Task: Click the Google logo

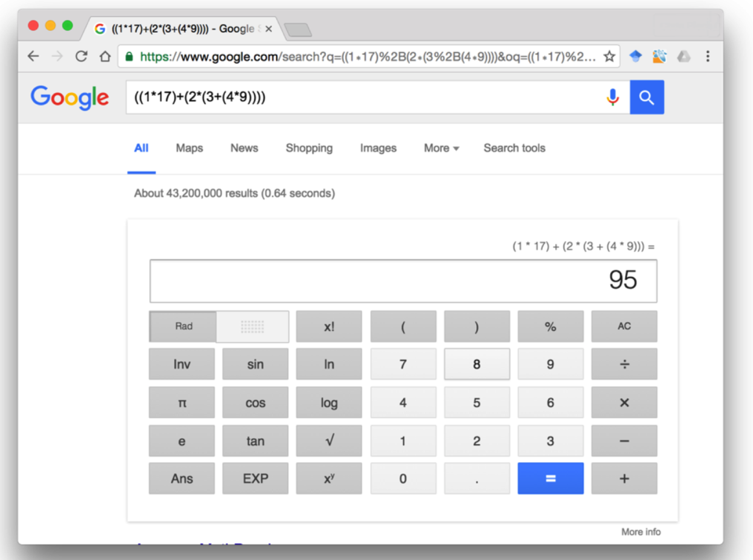Action: [x=70, y=97]
